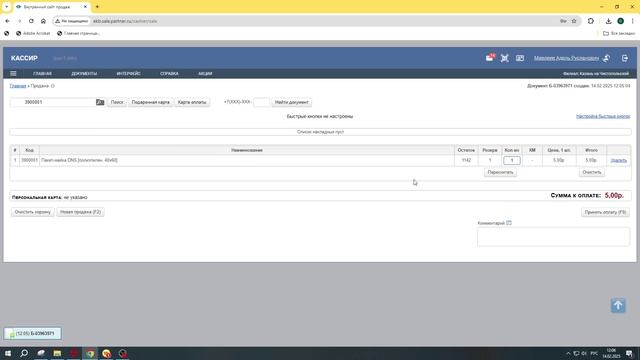Click into the Комментарий text area
The height and width of the screenshot is (360, 640).
pyautogui.click(x=553, y=237)
